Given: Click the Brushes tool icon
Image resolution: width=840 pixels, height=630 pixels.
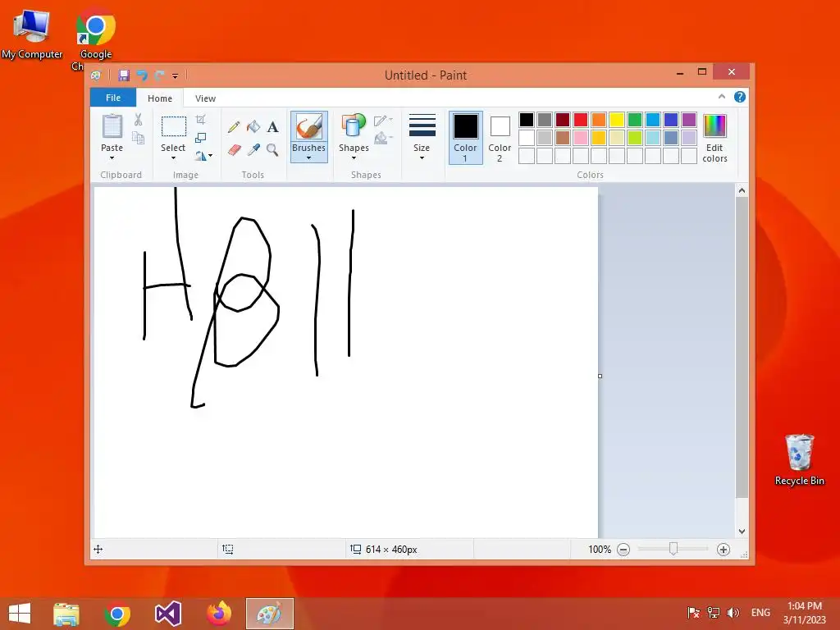Looking at the screenshot, I should pos(309,126).
